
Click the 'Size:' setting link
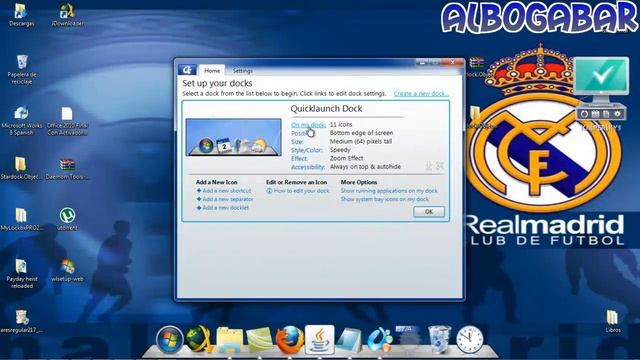(x=297, y=142)
